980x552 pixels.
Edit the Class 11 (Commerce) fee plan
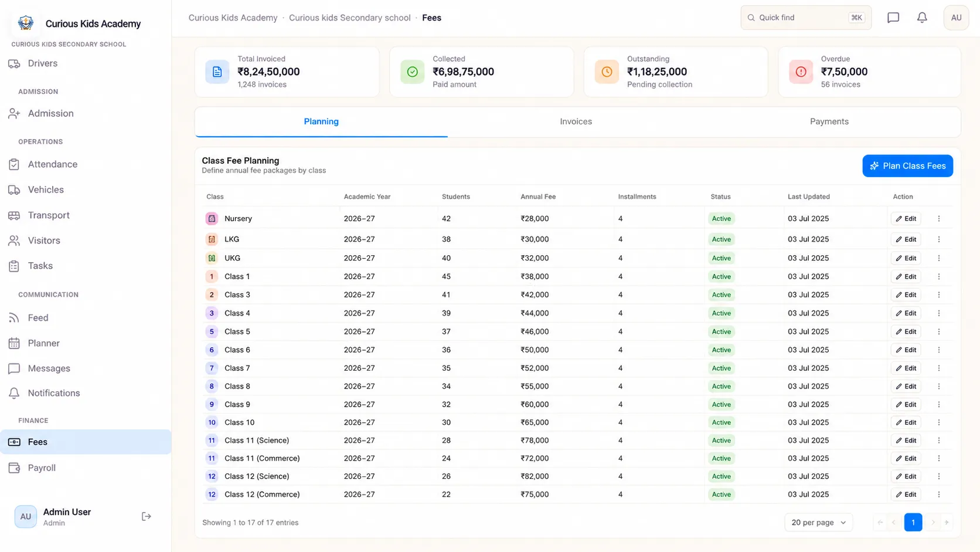906,458
